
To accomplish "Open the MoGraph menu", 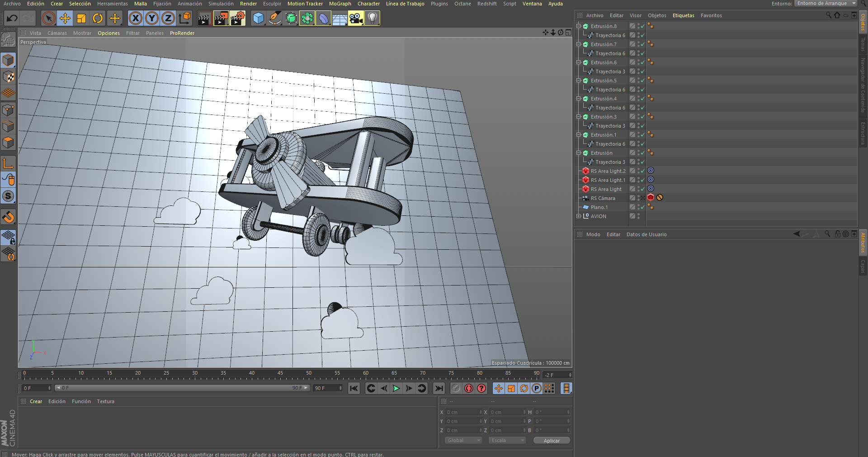I will tap(340, 4).
